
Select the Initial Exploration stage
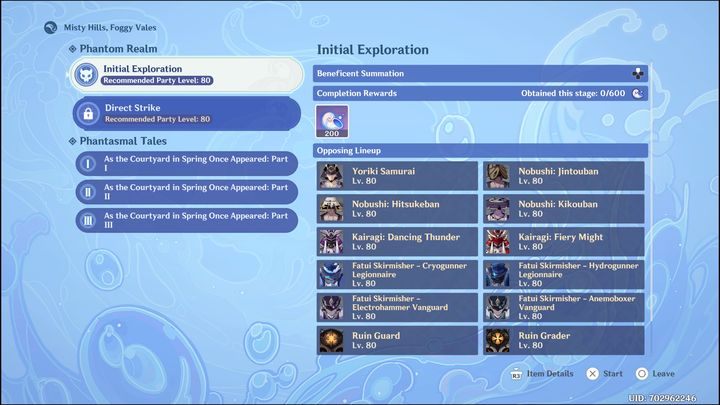coord(186,73)
